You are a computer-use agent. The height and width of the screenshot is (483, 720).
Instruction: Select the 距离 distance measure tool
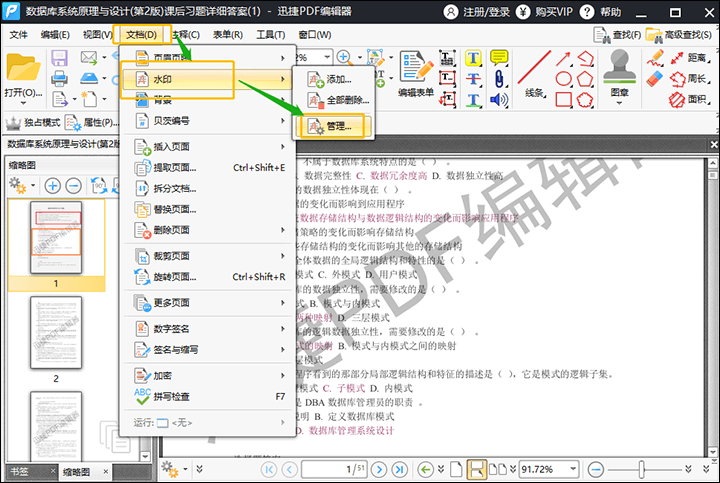pos(690,58)
